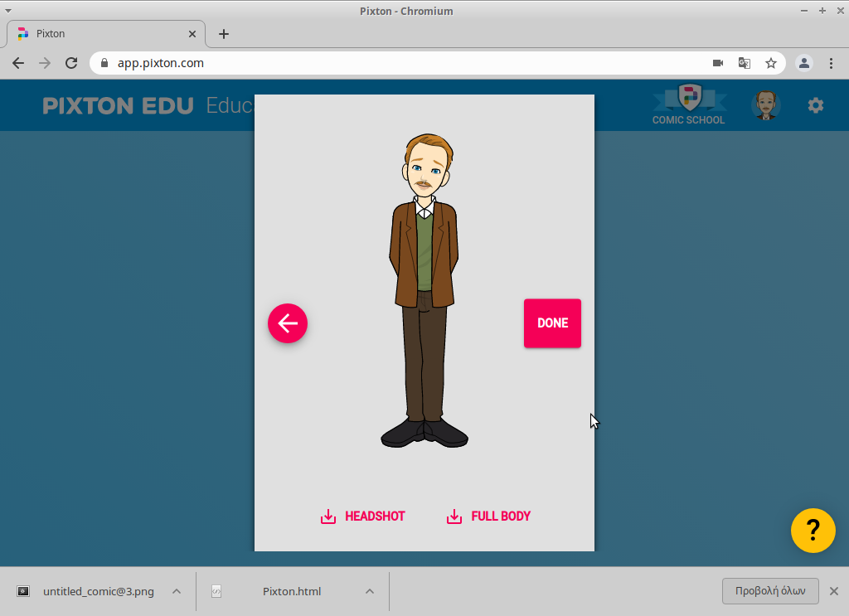This screenshot has height=616, width=849.
Task: Click the translate page icon
Action: click(745, 63)
